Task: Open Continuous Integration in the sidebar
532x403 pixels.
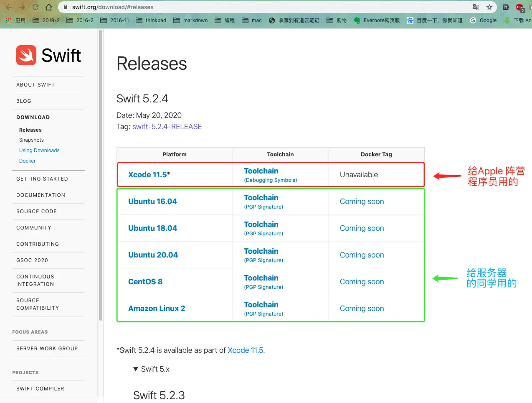Action: tap(35, 281)
